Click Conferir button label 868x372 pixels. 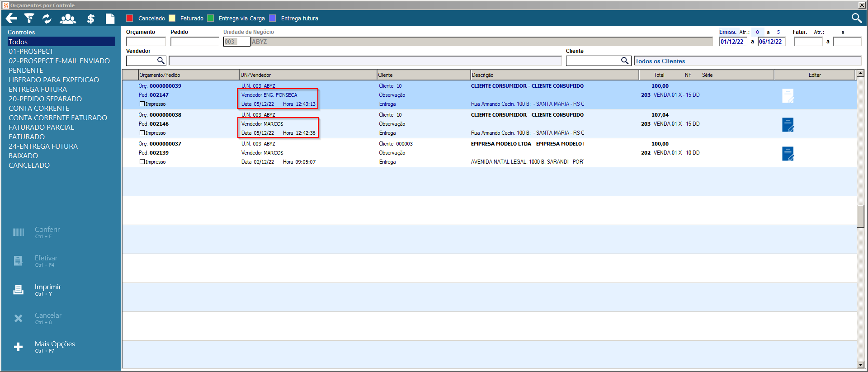pos(47,230)
